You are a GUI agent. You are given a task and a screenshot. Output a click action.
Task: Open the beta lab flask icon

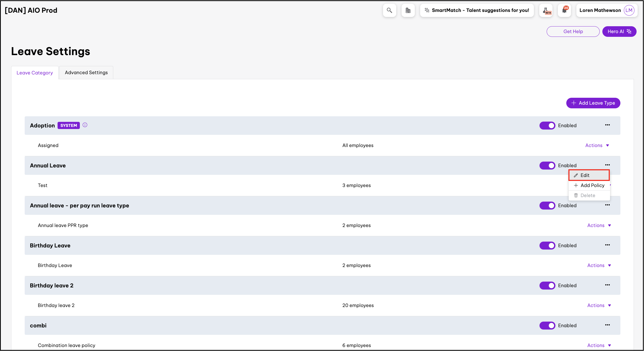[x=546, y=10]
